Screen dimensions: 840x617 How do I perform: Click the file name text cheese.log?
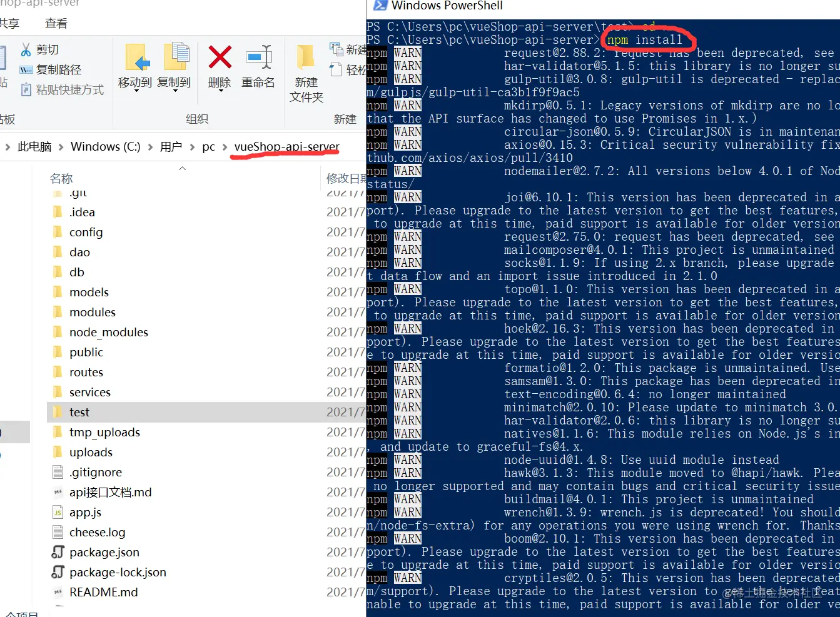(x=97, y=532)
